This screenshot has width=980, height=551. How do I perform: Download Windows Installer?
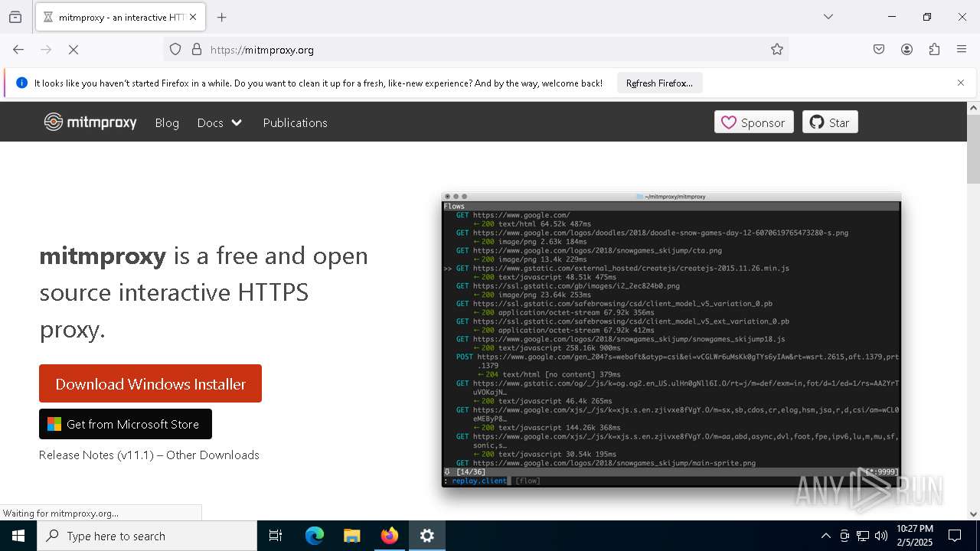click(x=150, y=383)
